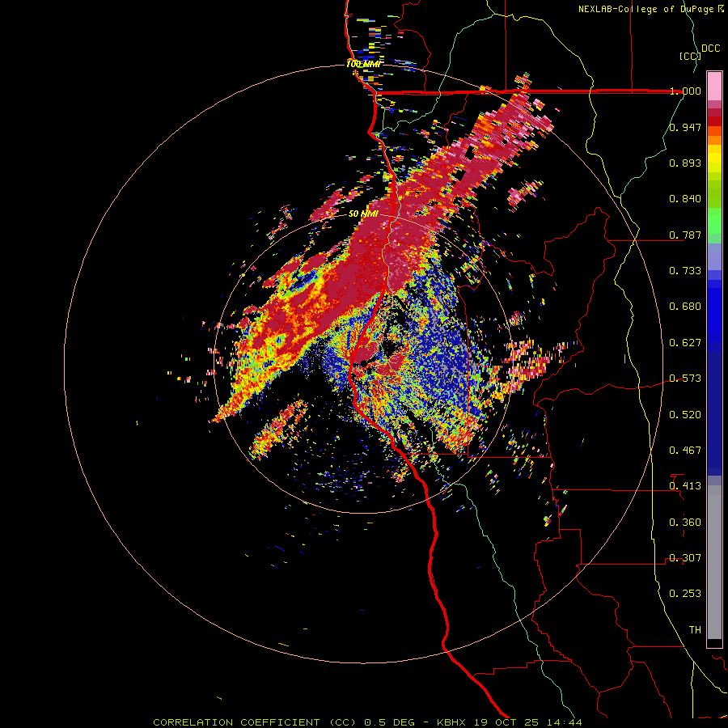Viewport: 728px width, 728px height.
Task: Click the 50 NMI range ring label
Action: point(363,214)
